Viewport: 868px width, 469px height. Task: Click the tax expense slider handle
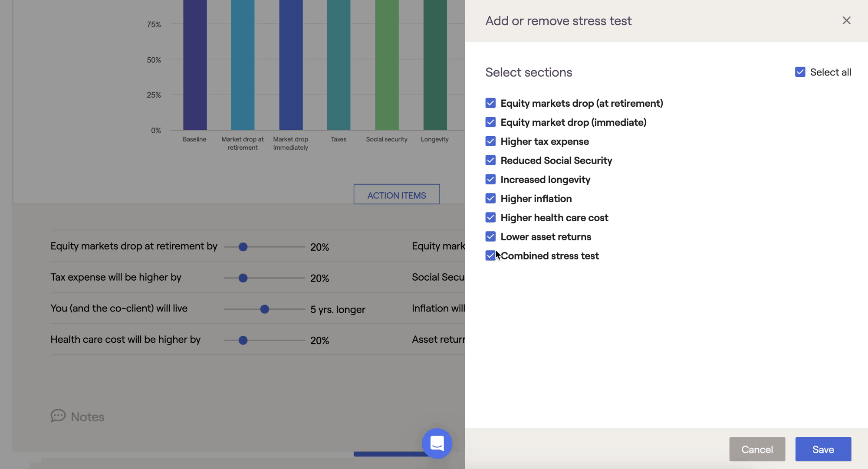(x=243, y=278)
